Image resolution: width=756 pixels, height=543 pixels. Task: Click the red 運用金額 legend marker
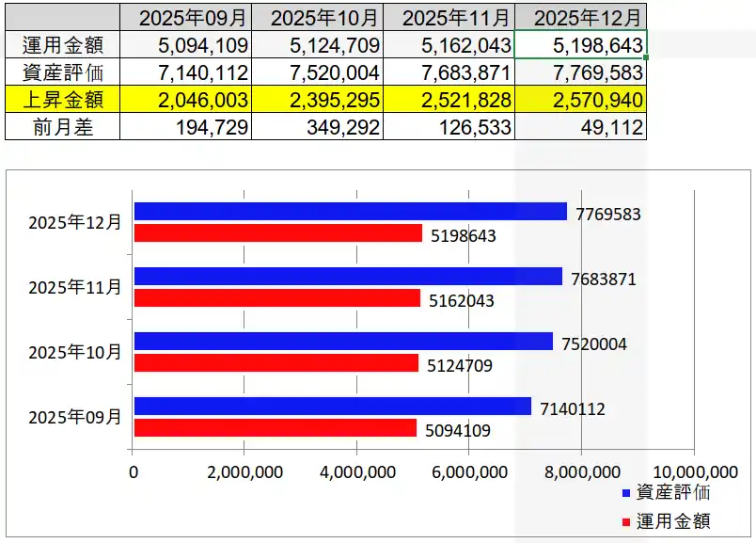pyautogui.click(x=626, y=521)
